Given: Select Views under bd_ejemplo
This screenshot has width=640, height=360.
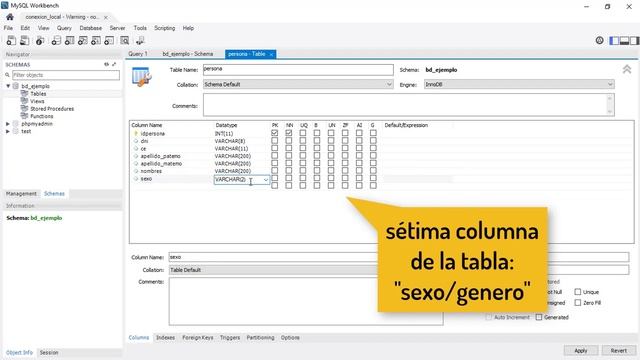Looking at the screenshot, I should point(37,101).
